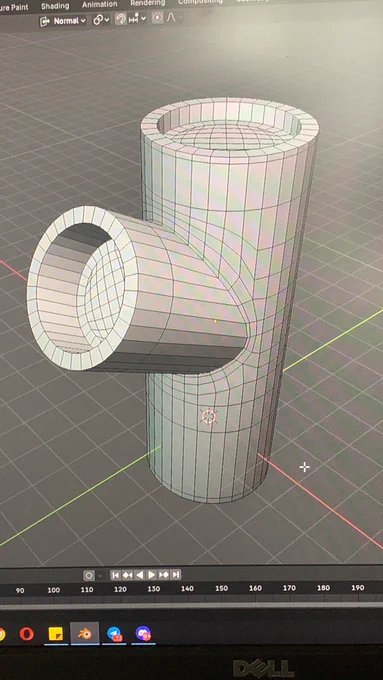Open the pivot point dropdown
The height and width of the screenshot is (680, 383).
click(101, 20)
